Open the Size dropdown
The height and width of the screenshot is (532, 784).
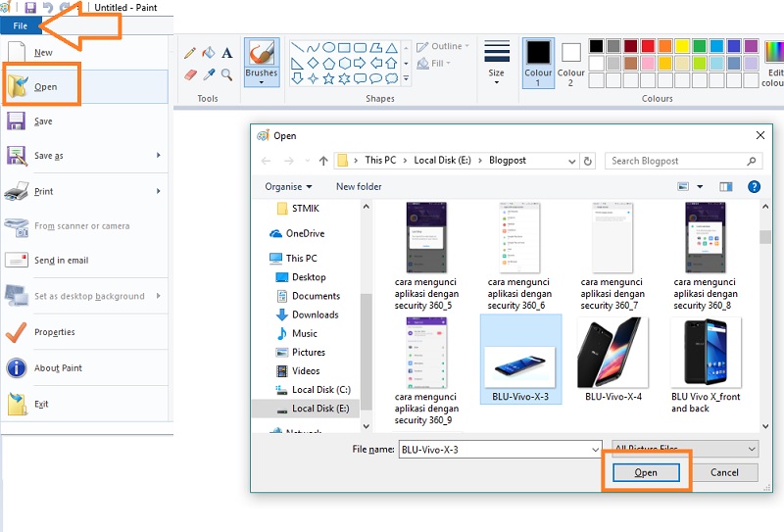497,82
